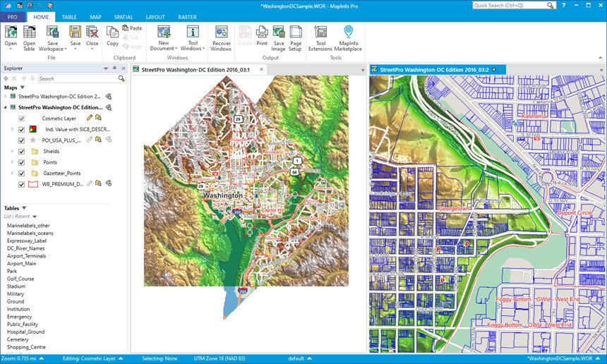The image size is (607, 364).
Task: Click zoom-to-map icon beside first StreetPro map
Action: (109, 97)
